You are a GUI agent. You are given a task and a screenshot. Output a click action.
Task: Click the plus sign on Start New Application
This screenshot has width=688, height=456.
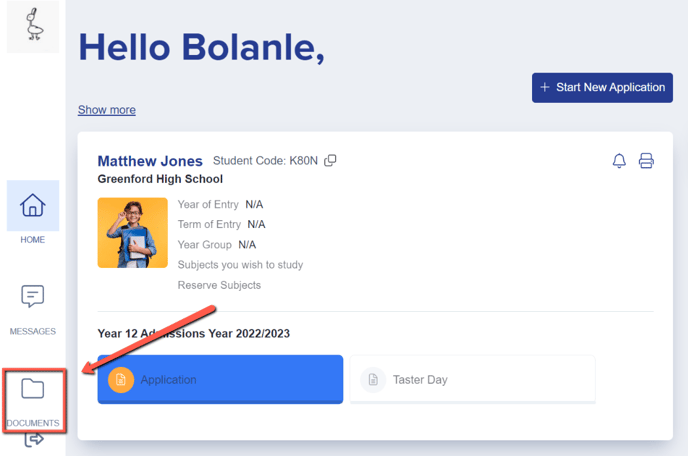point(545,87)
